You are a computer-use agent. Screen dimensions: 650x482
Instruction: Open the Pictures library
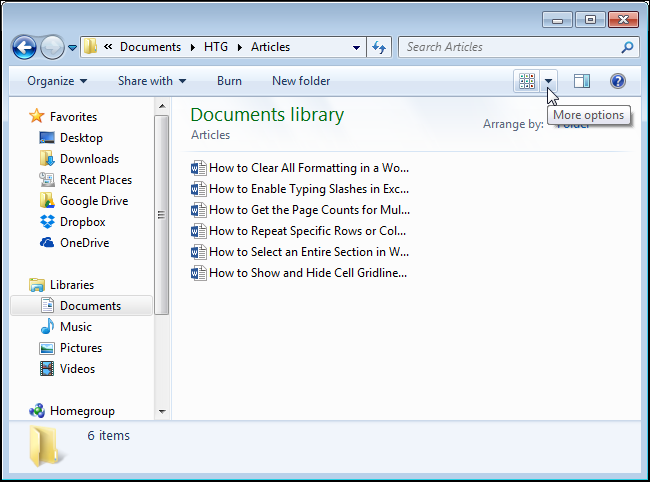(x=81, y=348)
